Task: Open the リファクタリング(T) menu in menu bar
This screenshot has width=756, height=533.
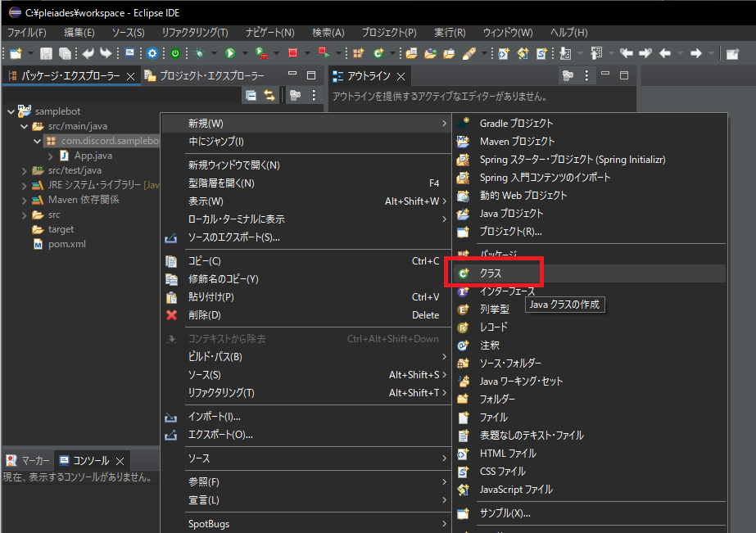Action: point(195,33)
